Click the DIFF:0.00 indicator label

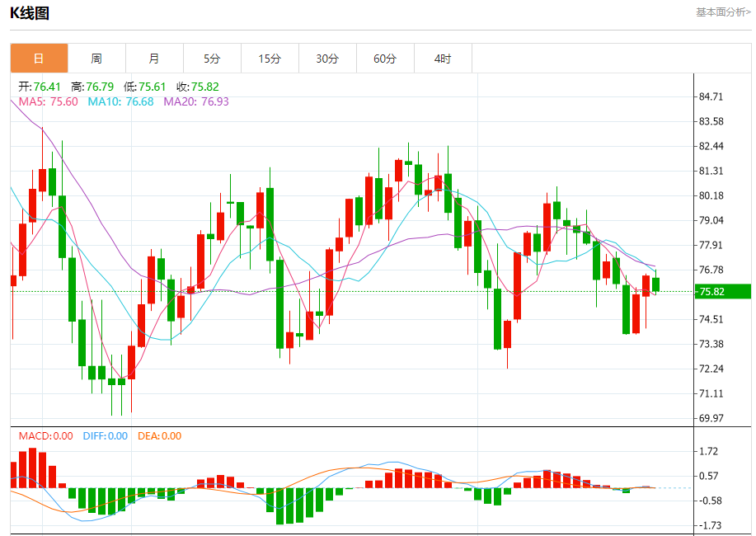(105, 436)
